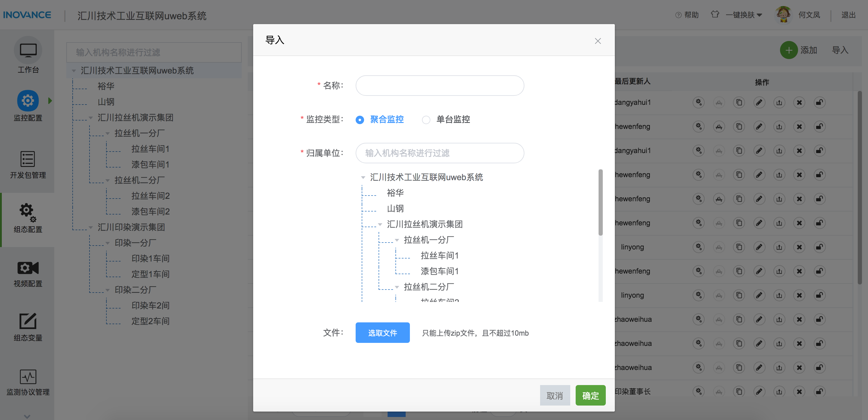Open 监测协议管理 in the sidebar
This screenshot has height=420, width=868.
click(28, 382)
